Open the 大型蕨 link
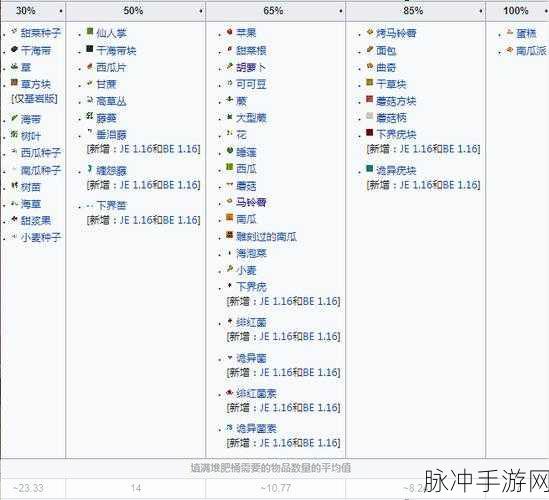 click(x=251, y=118)
